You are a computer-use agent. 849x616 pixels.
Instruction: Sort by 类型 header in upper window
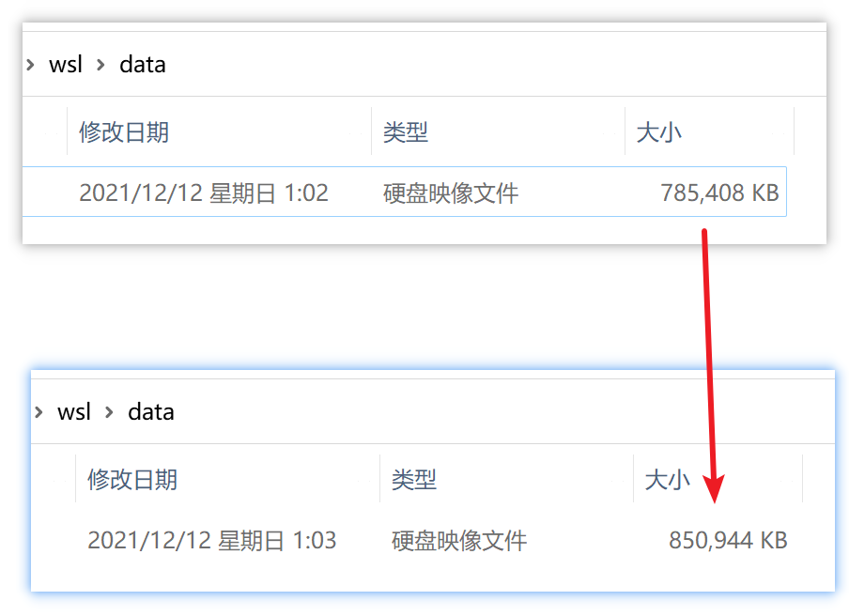[x=406, y=132]
